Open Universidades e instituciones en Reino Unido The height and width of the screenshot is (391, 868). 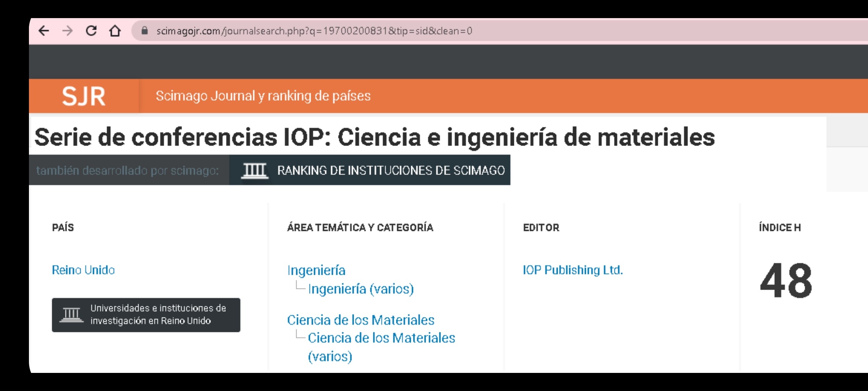click(146, 315)
